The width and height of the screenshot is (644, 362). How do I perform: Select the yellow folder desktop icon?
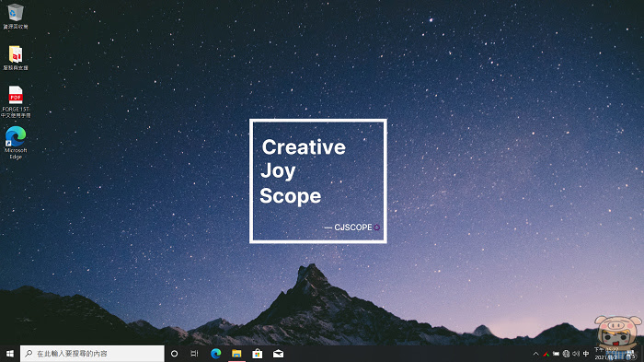click(16, 58)
